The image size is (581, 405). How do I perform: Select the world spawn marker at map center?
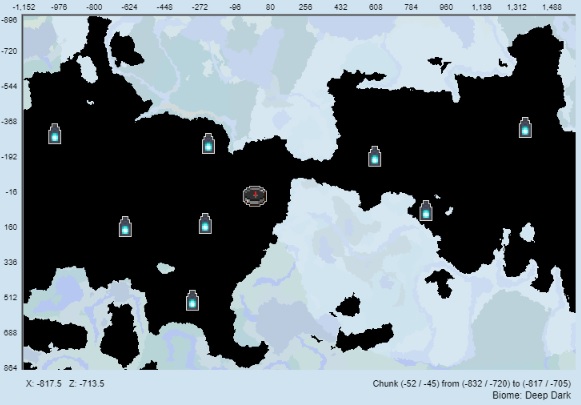pos(255,196)
